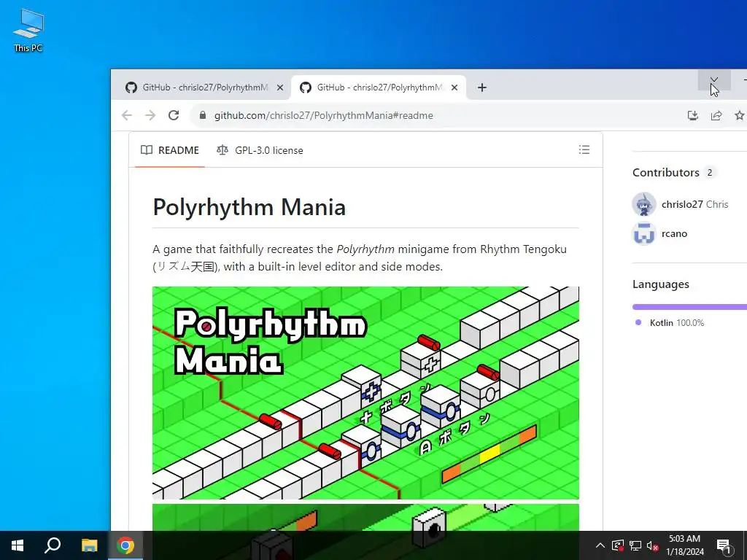This screenshot has height=560, width=747.
Task: Switch to the first GitHub PolyrhythmMania tab
Action: click(x=204, y=87)
